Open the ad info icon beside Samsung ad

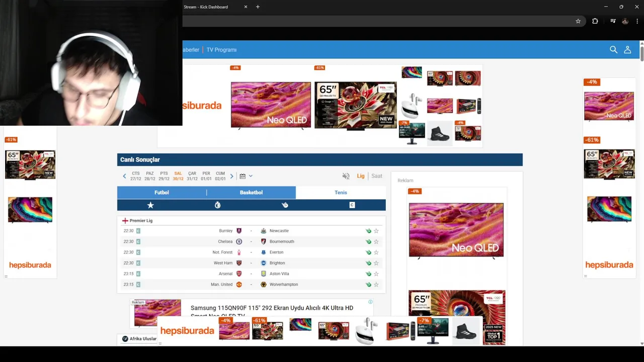(370, 302)
